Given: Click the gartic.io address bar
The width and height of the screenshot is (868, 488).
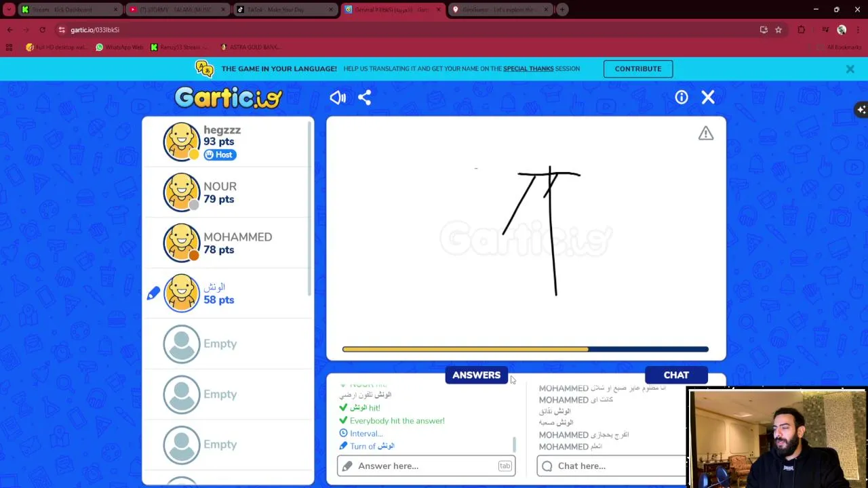Looking at the screenshot, I should (407, 30).
